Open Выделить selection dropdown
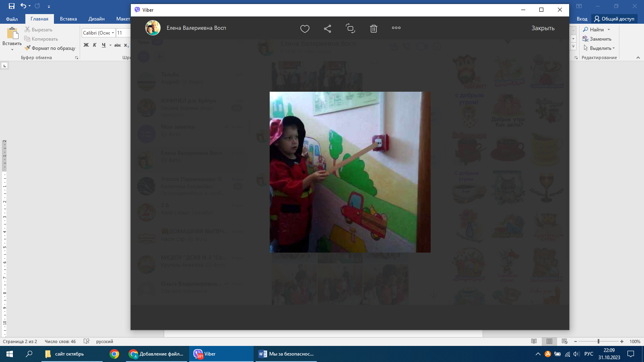The image size is (644, 362). point(599,48)
